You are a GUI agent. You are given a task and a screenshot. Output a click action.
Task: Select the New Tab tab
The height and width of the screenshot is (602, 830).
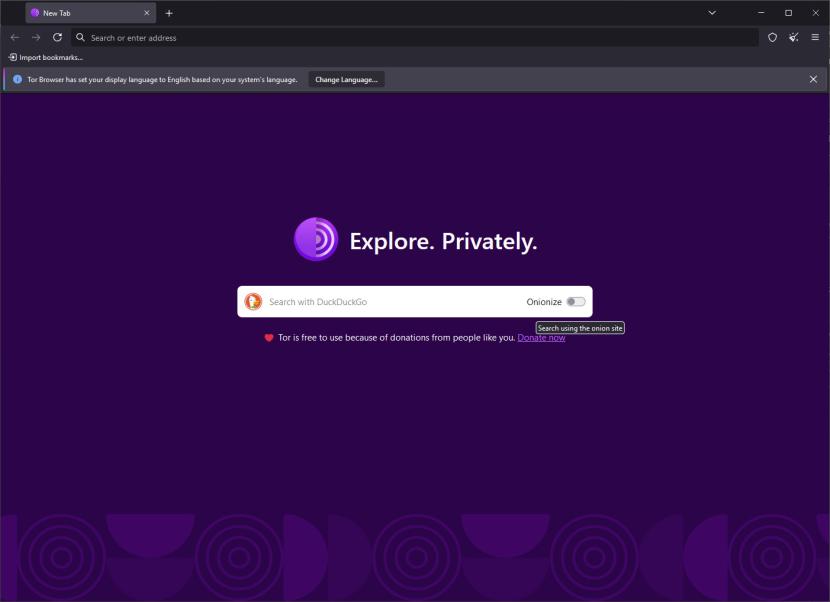85,13
